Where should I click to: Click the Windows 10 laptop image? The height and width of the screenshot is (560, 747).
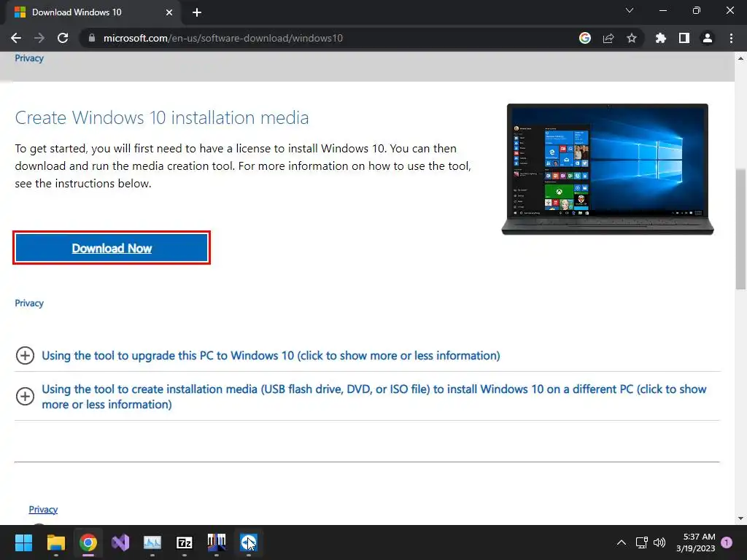click(608, 169)
